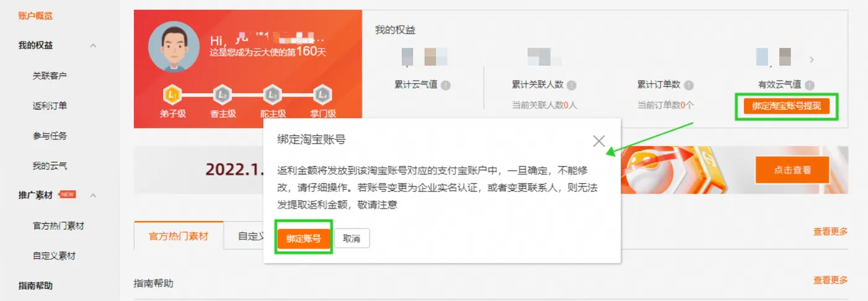This screenshot has height=301, width=868.
Task: Click the 点击查看 banner button
Action: [x=792, y=170]
